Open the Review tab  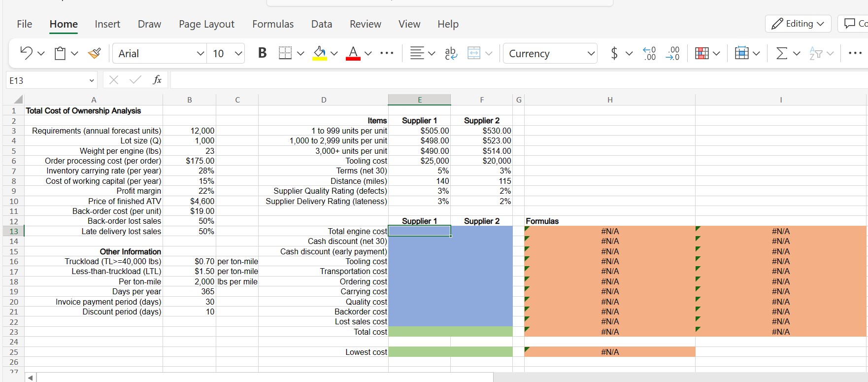tap(365, 24)
